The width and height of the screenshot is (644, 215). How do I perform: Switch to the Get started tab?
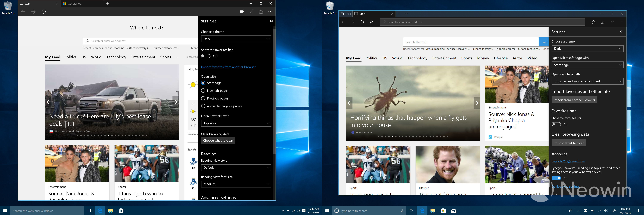74,4
